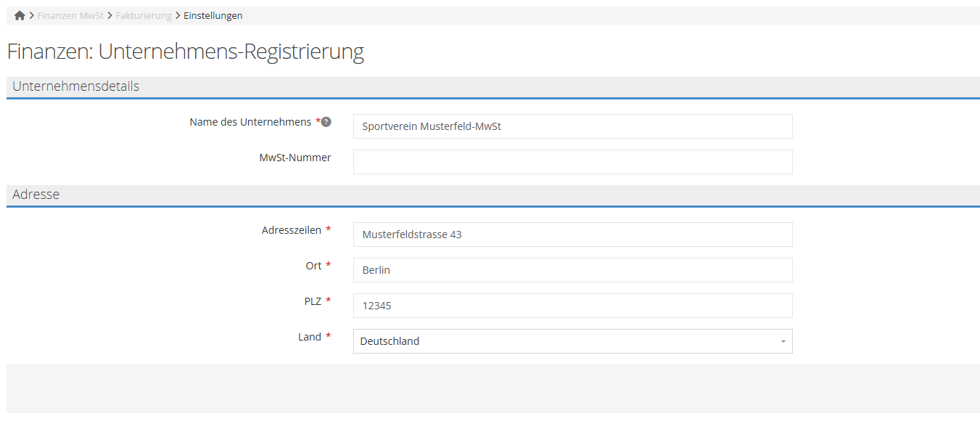This screenshot has height=432, width=980.
Task: Click the Land dropdown arrow
Action: [x=783, y=341]
